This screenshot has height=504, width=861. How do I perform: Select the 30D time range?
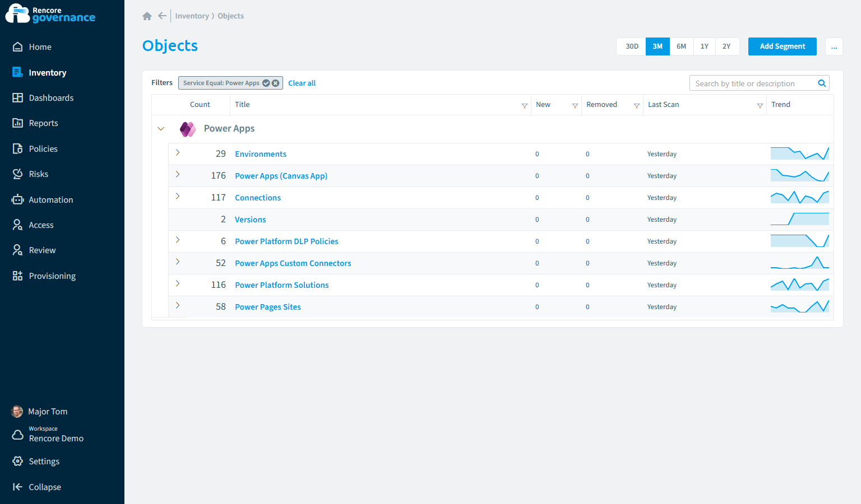click(x=632, y=46)
